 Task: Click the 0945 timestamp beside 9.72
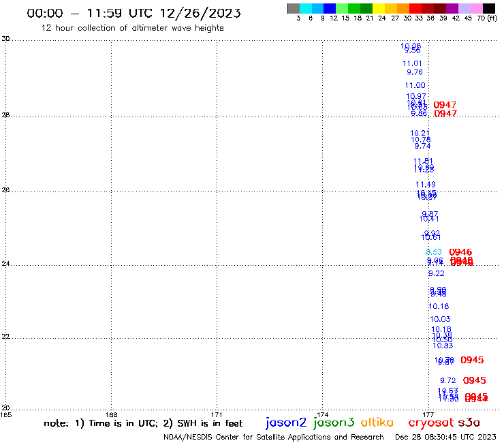[475, 380]
